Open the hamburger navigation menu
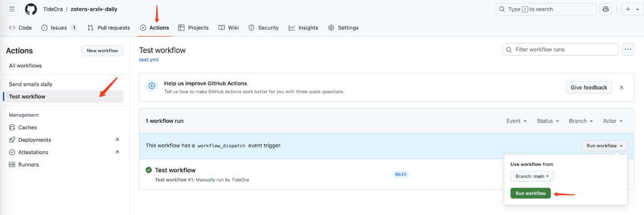The image size is (644, 215). 12,9
